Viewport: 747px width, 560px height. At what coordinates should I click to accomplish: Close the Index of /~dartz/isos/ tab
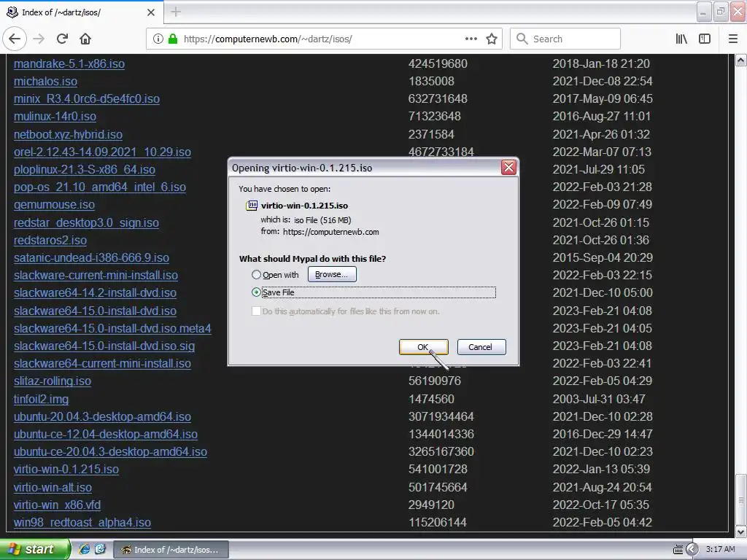click(x=151, y=12)
